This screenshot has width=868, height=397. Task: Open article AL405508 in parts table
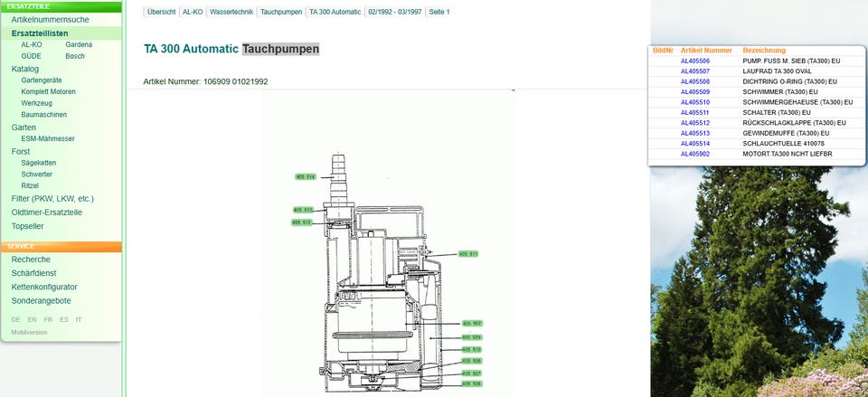point(694,81)
